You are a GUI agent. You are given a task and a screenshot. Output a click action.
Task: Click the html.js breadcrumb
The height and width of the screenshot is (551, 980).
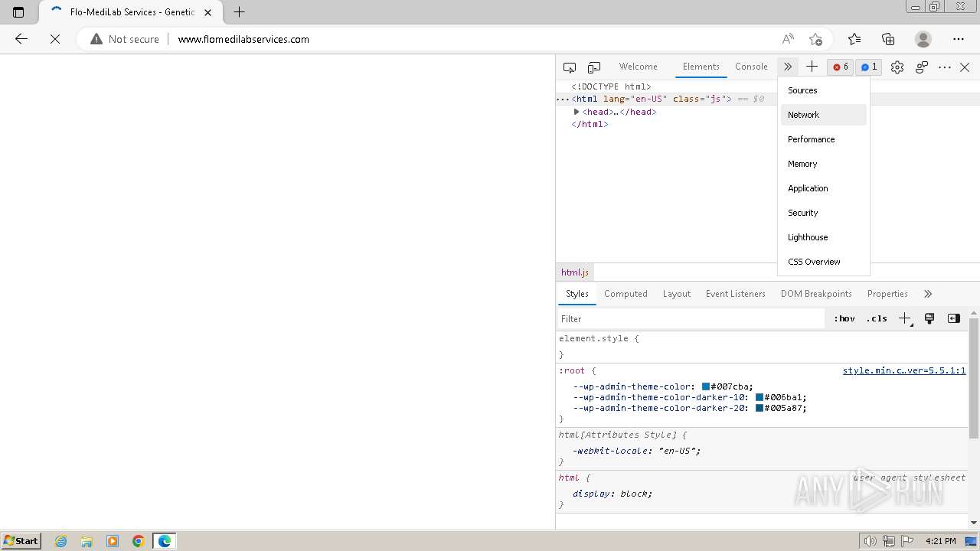pos(575,272)
